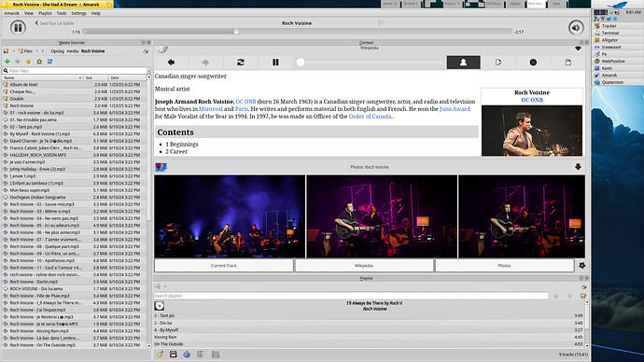Follow the Montreal link
Screen dimensions: 644x362
210,109
